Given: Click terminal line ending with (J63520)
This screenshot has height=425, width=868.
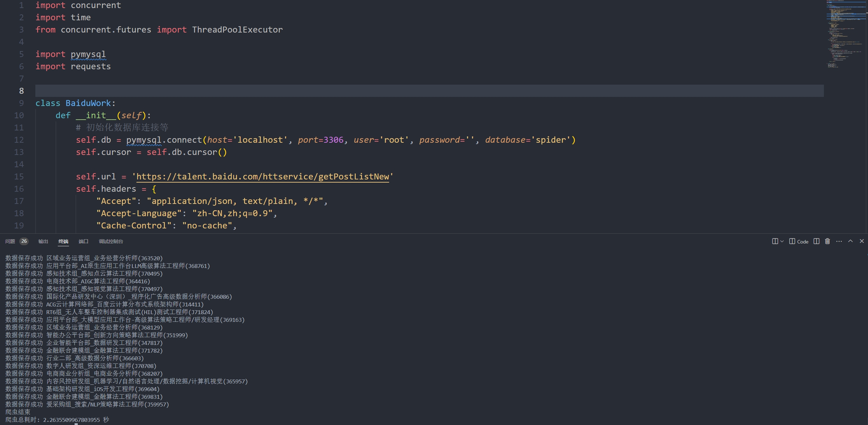Looking at the screenshot, I should 84,258.
